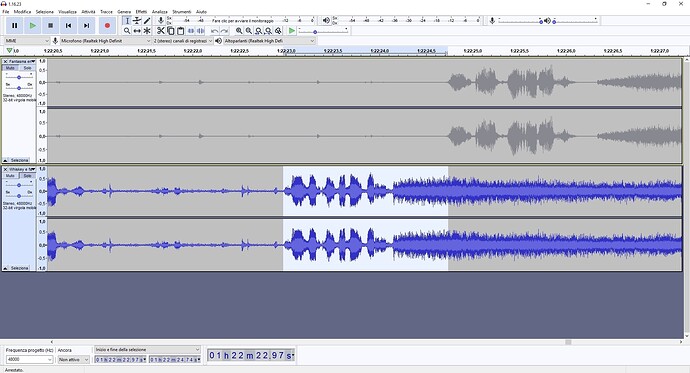690x373 pixels.
Task: Open Inizio e fine della selezione dropdown
Action: (147, 349)
